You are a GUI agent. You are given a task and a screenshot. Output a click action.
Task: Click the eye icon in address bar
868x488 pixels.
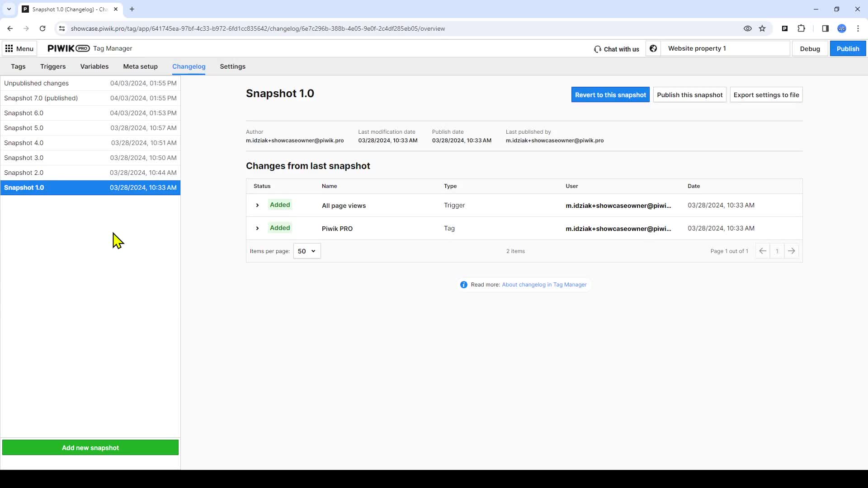click(747, 28)
